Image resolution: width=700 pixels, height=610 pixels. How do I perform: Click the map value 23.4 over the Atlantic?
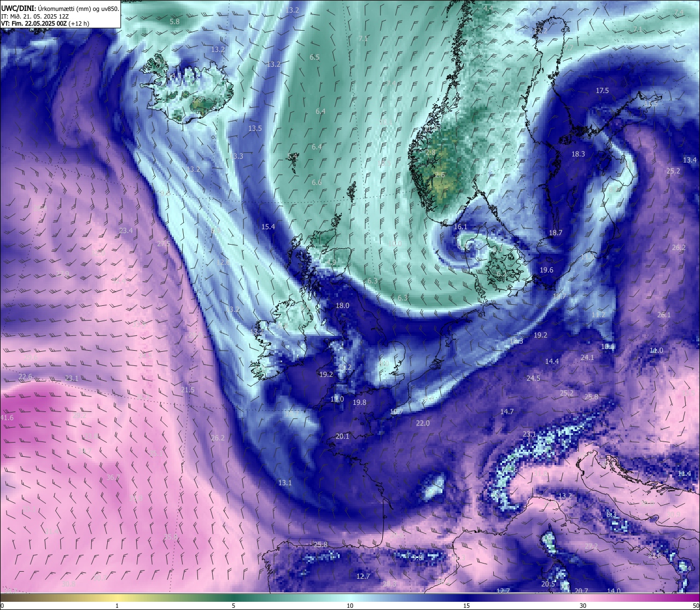coord(126,230)
